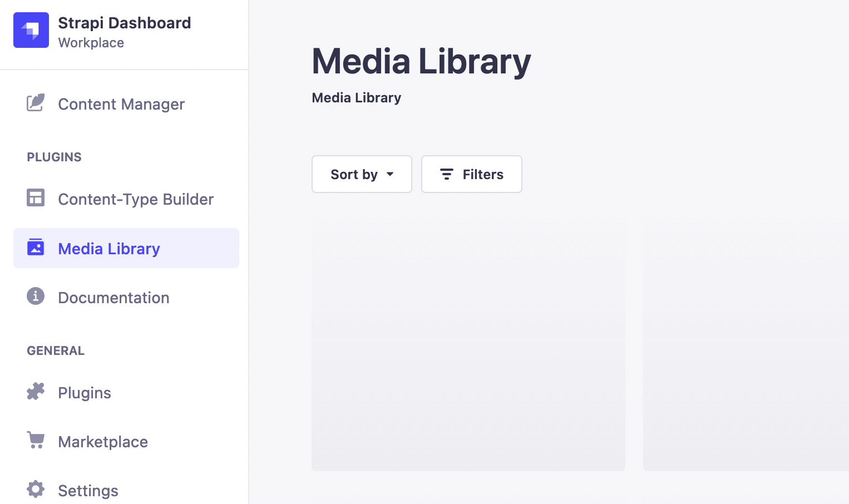Open the Documentation plugin page

(x=126, y=297)
